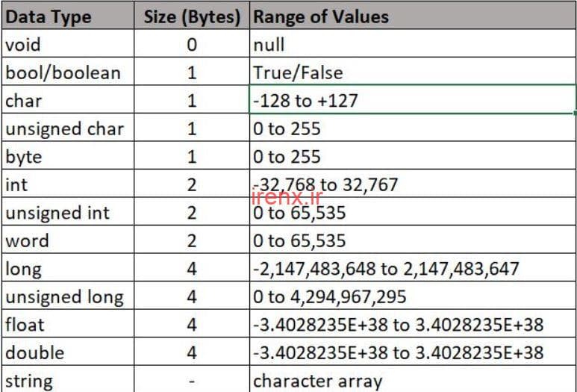Select the "character array" cell
The height and width of the screenshot is (392, 577).
[318, 381]
